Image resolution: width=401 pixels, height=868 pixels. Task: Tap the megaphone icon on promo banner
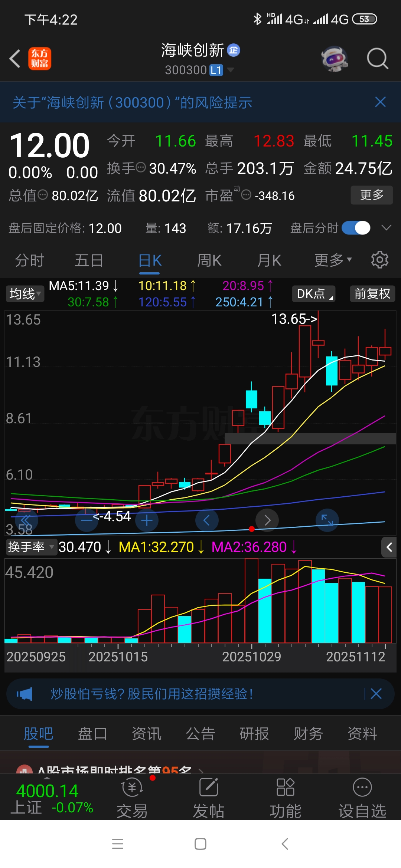coord(25,694)
